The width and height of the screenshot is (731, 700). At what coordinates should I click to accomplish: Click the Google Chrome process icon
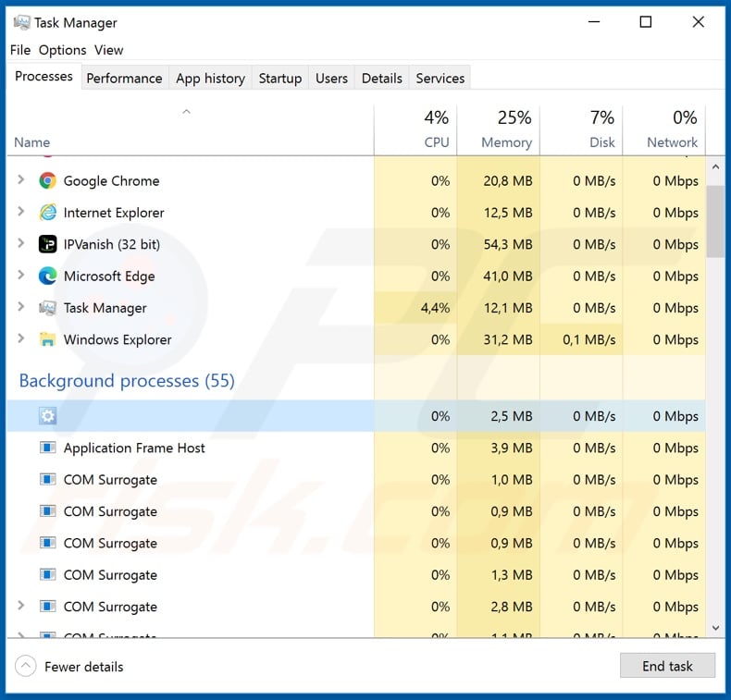click(x=47, y=180)
